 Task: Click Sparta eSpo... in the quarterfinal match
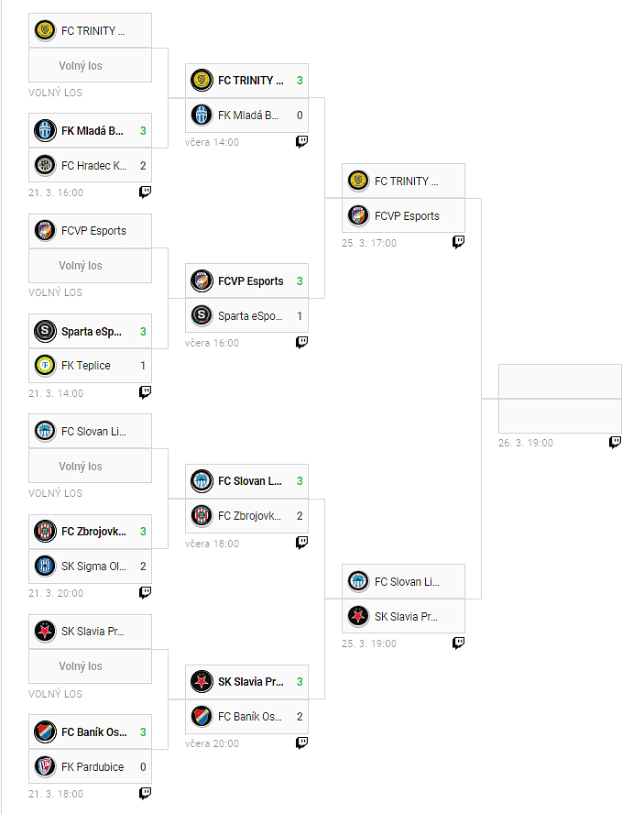(x=247, y=316)
